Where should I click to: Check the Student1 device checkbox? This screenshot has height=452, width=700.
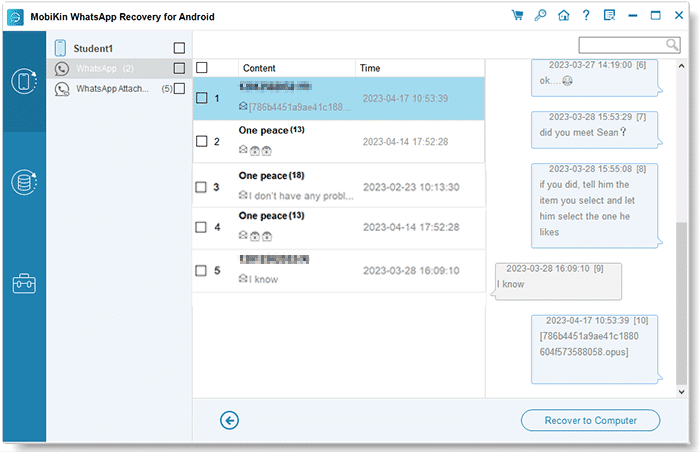(x=179, y=48)
